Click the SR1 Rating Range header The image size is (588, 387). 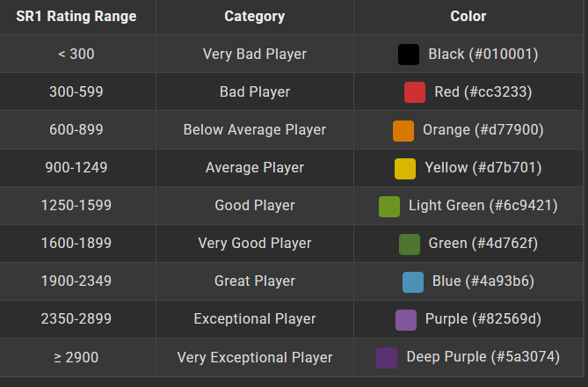tap(76, 17)
